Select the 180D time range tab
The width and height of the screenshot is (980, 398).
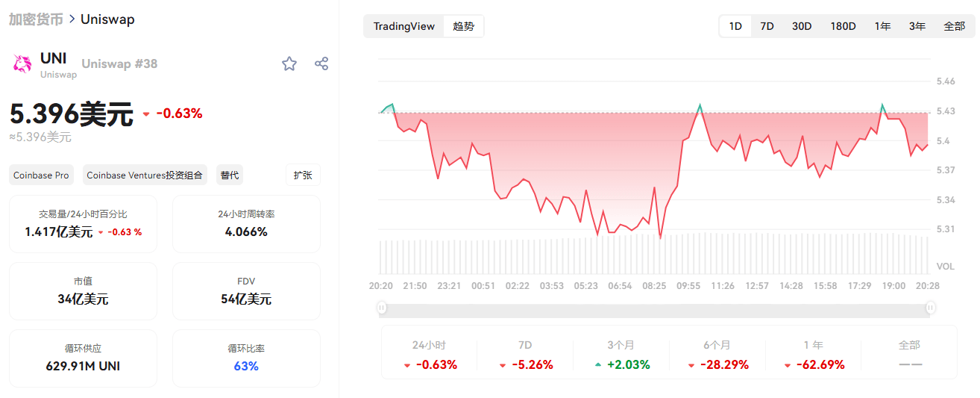click(x=843, y=26)
